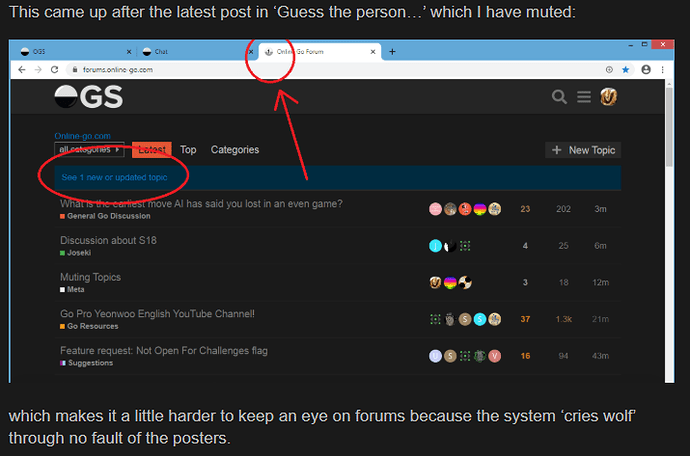
Task: Click the browser forward arrow
Action: point(38,70)
